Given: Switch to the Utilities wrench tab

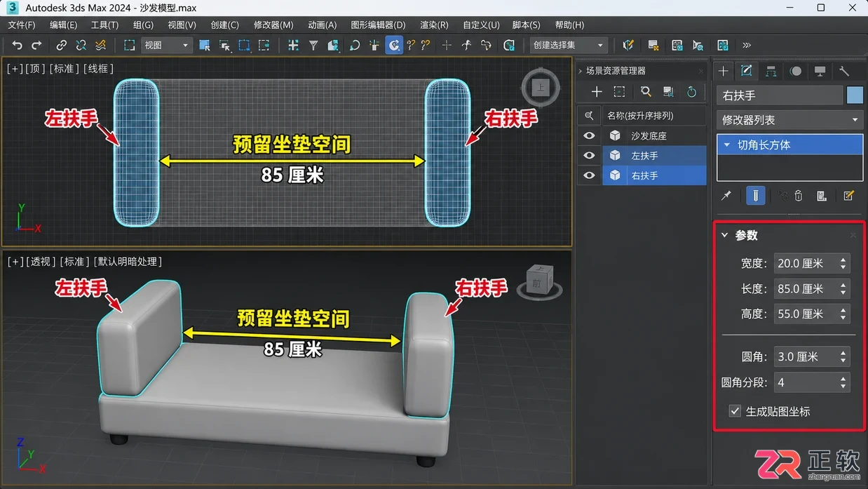Looking at the screenshot, I should (x=844, y=71).
